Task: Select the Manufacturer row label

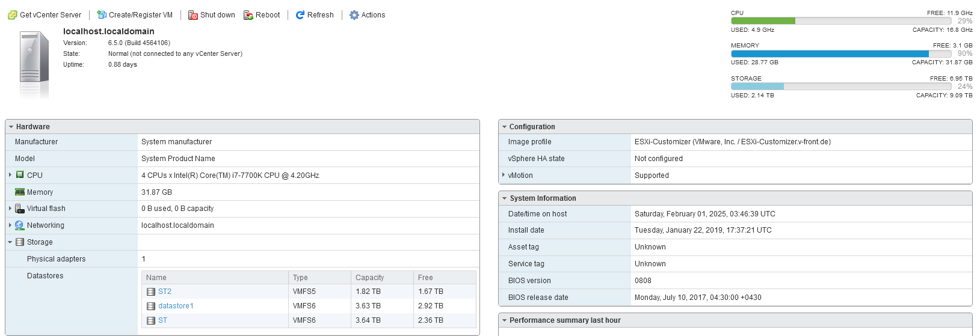Action: pyautogui.click(x=37, y=142)
